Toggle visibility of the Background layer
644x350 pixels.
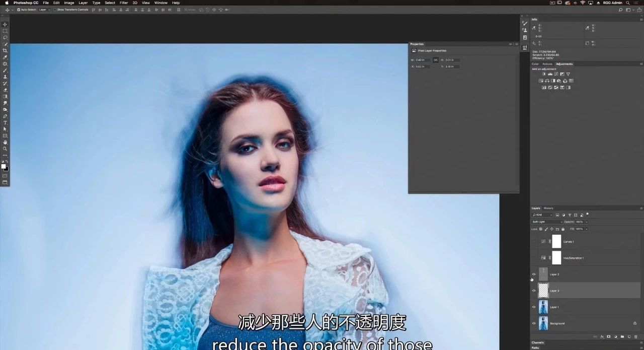[534, 323]
